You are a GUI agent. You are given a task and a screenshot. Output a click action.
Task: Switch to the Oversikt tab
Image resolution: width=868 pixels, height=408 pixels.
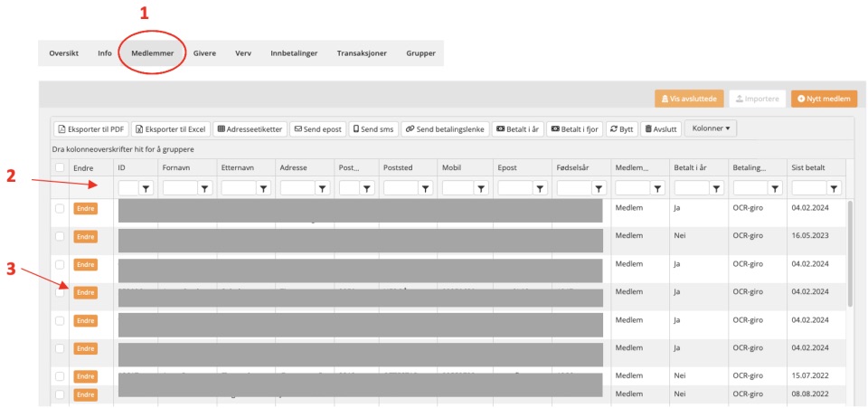pos(63,53)
